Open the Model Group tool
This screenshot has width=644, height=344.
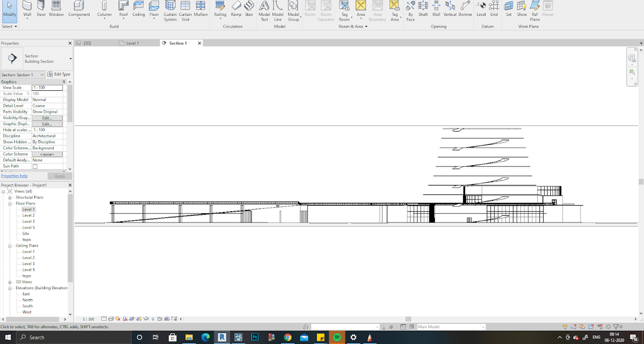pos(293,11)
